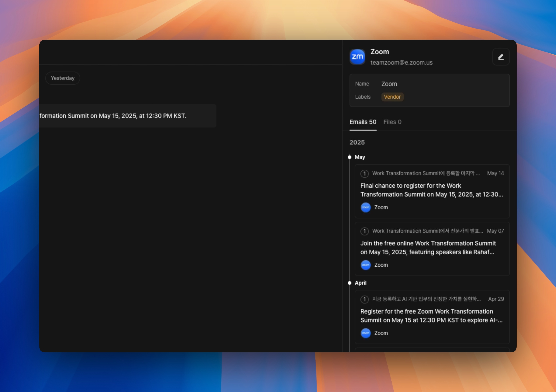Click the thread count badge on May 14 email

[364, 174]
